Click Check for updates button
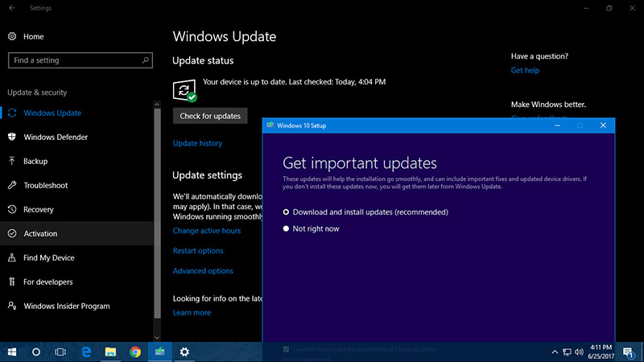Screen dimensions: 644x362 click(x=210, y=116)
